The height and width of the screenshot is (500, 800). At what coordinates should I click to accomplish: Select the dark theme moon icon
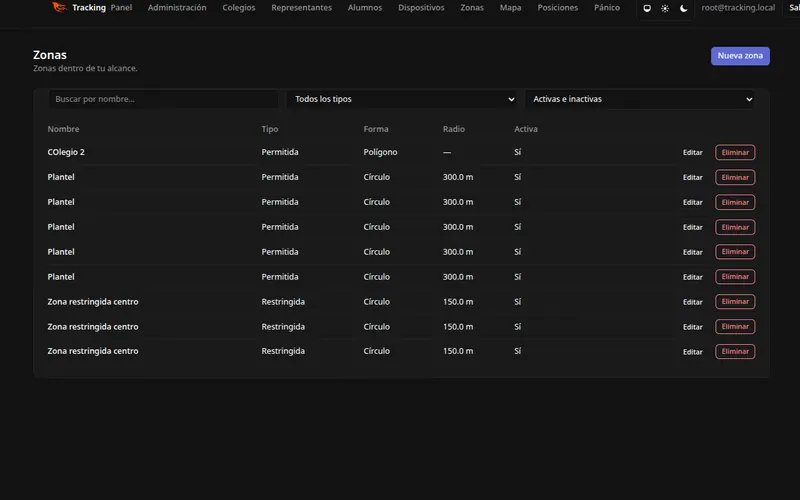coord(684,8)
